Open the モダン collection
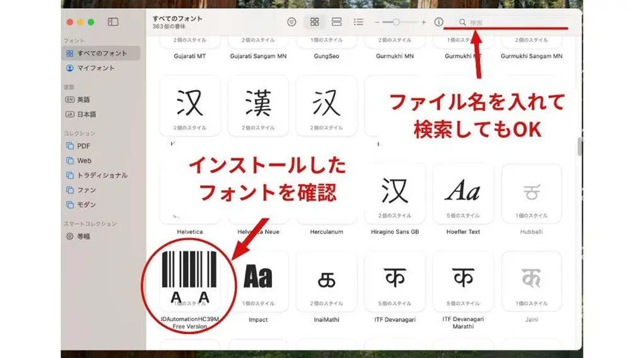This screenshot has height=358, width=644. (x=101, y=205)
